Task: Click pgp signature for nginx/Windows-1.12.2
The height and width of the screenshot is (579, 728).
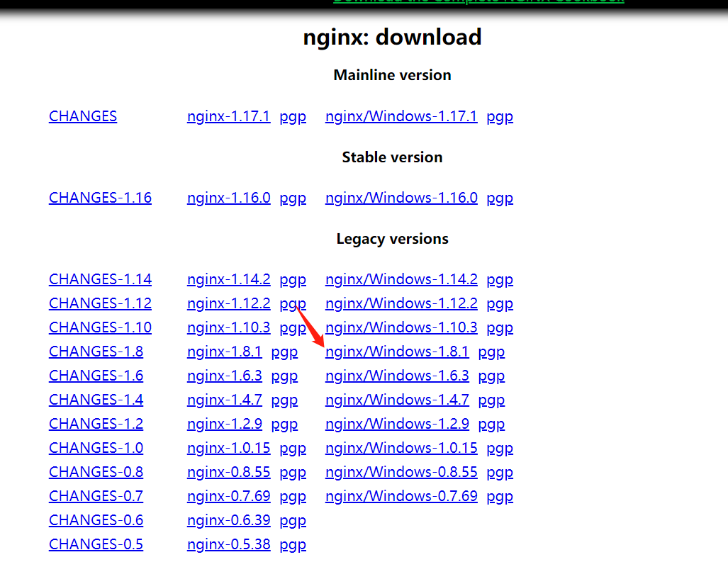Action: (x=500, y=305)
